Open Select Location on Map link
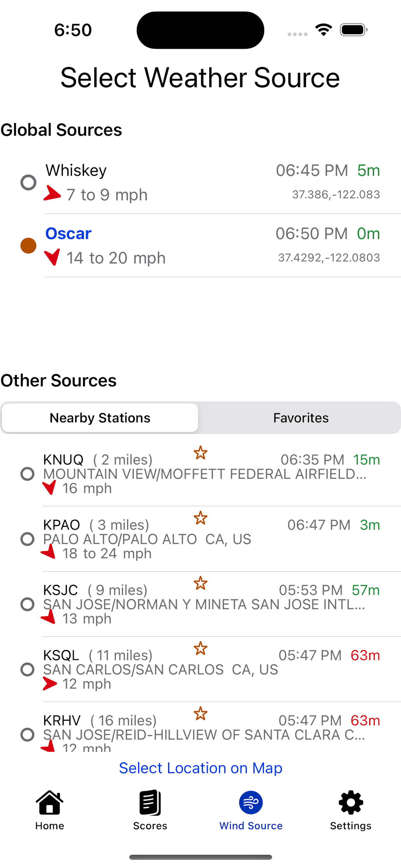The image size is (401, 868). (x=200, y=768)
